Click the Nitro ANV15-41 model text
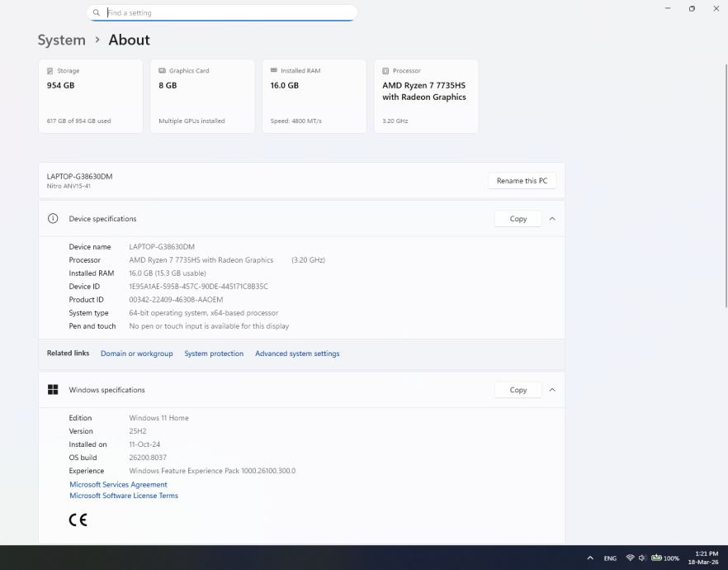 click(x=69, y=186)
